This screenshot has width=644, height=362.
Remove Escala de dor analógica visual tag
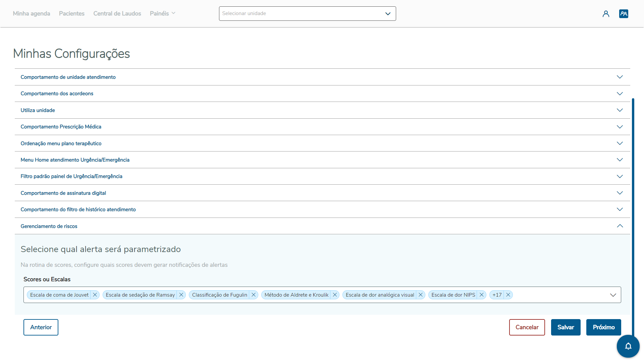(421, 295)
